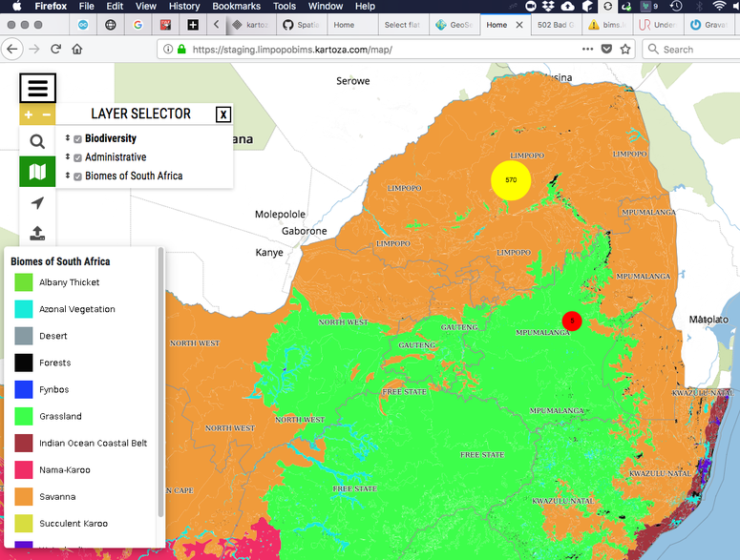This screenshot has height=560, width=740.
Task: Open the Bookmarks menu
Action: pos(236,6)
